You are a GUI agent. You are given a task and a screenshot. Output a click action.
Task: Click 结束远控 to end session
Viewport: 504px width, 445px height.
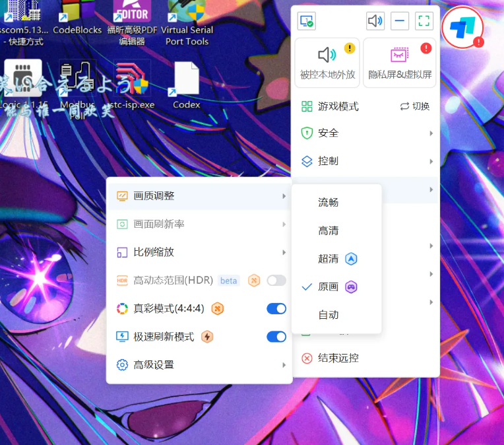[x=338, y=358]
